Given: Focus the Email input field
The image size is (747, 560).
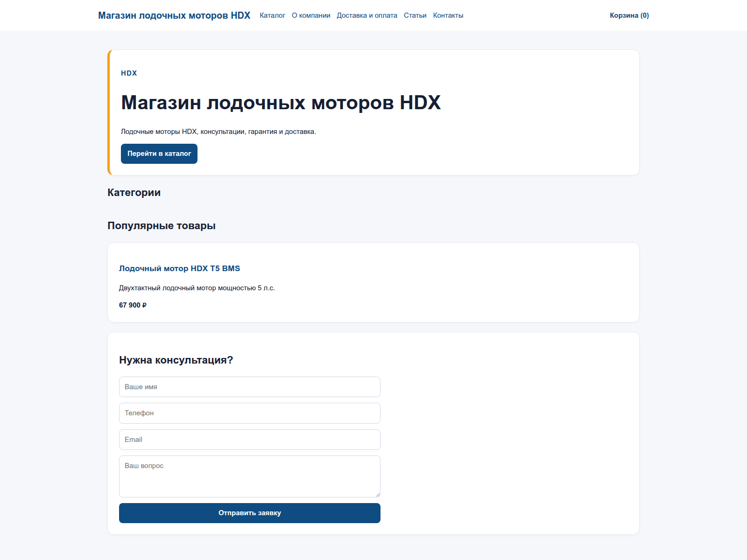Looking at the screenshot, I should click(x=250, y=440).
